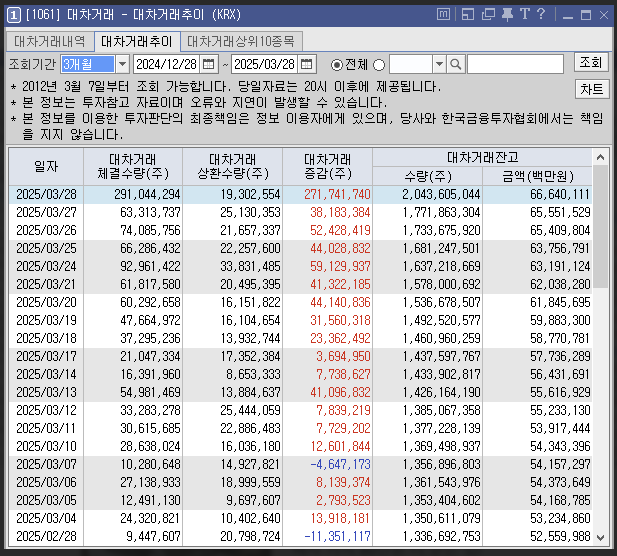The image size is (617, 556).
Task: Click the 'm' memo icon in title bar
Action: [x=443, y=15]
